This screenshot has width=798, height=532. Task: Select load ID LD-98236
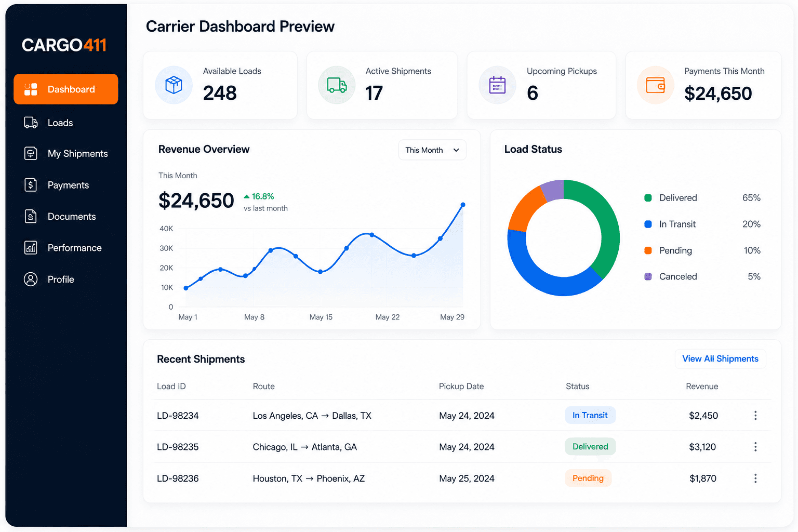pyautogui.click(x=178, y=478)
